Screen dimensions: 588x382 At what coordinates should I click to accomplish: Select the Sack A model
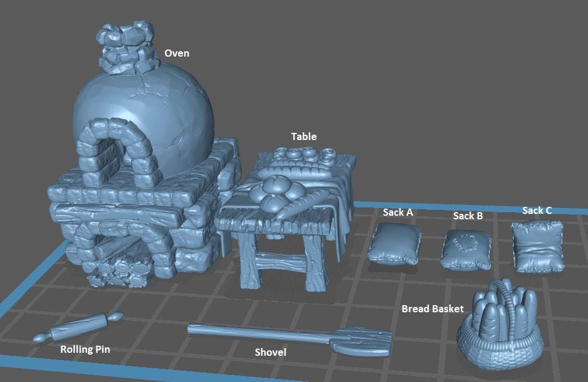394,244
